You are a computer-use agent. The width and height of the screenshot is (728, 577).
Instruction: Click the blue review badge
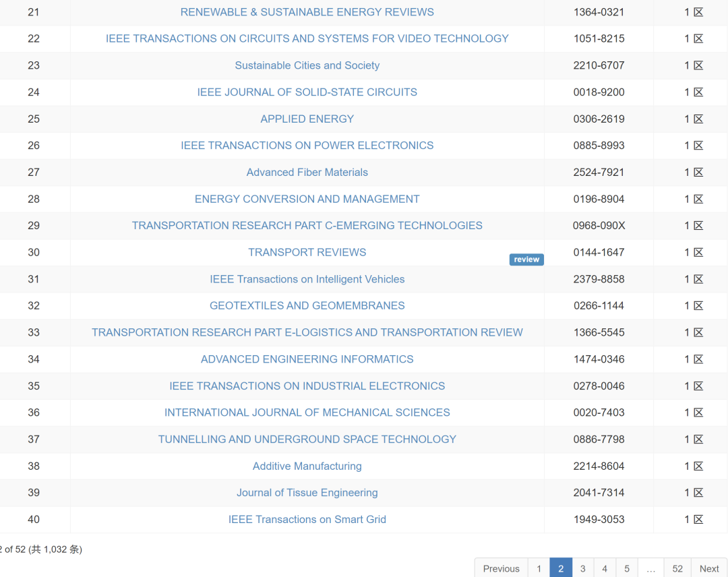(526, 260)
